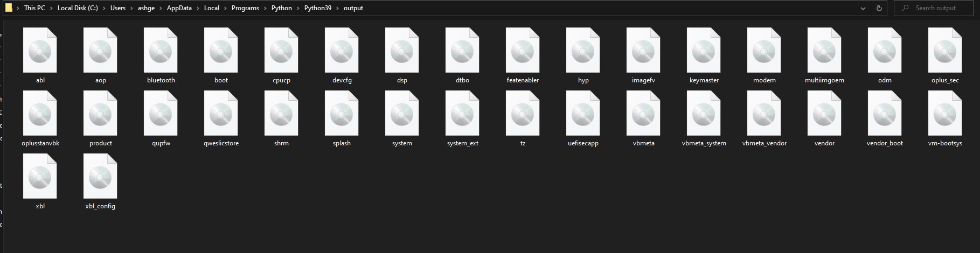Go to Users breadcrumb folder
Screen dimensions: 980x253
118,8
